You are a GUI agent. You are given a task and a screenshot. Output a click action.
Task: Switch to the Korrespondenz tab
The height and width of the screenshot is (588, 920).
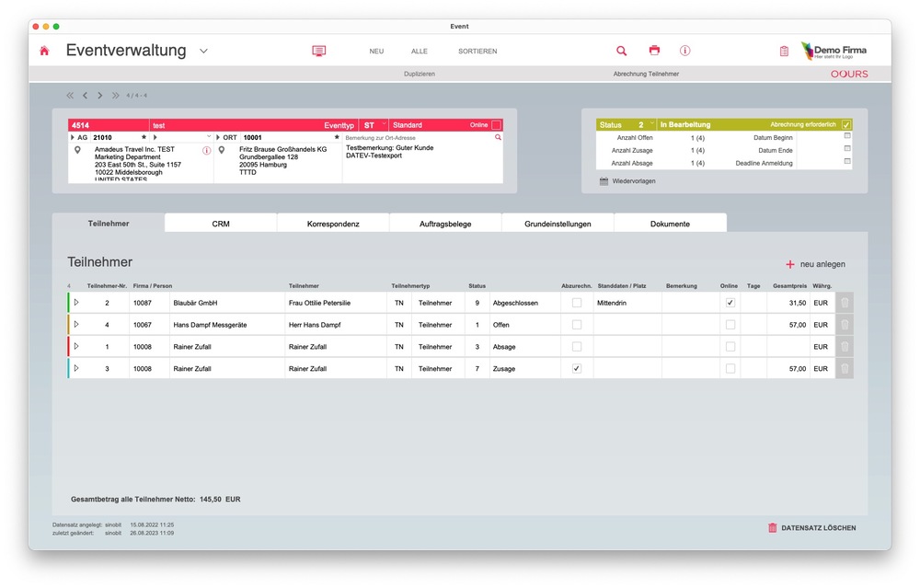(333, 224)
